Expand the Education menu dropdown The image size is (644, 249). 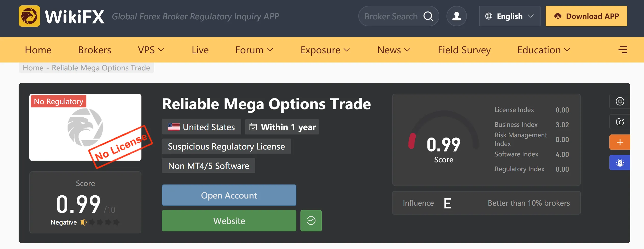point(544,50)
